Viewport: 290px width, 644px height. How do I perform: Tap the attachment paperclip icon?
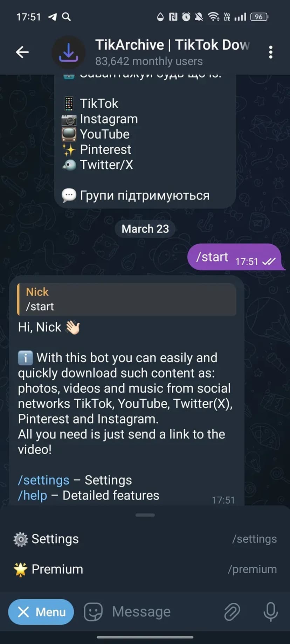tap(232, 612)
